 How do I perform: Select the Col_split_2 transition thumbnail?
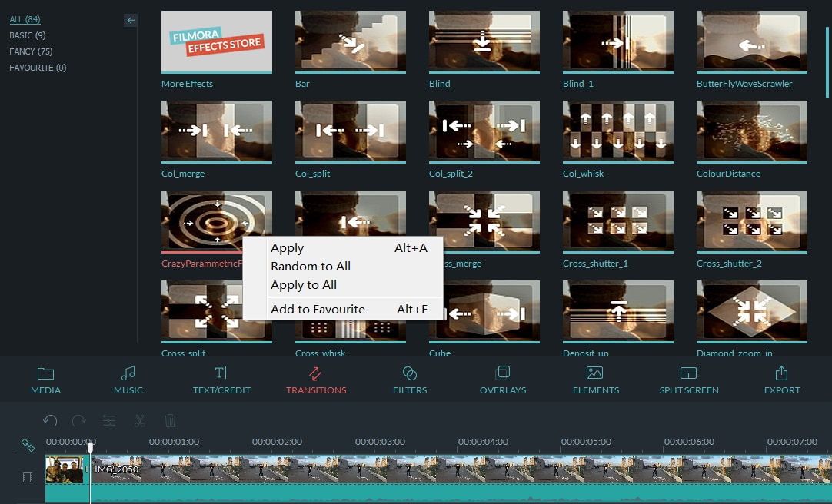click(x=484, y=131)
